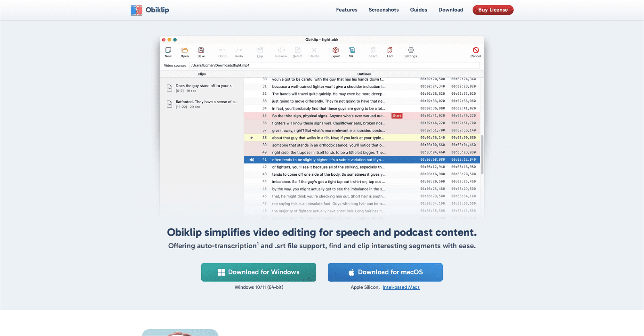Click the red Cancel icon
Screen dimensions: 644x336
tap(476, 50)
